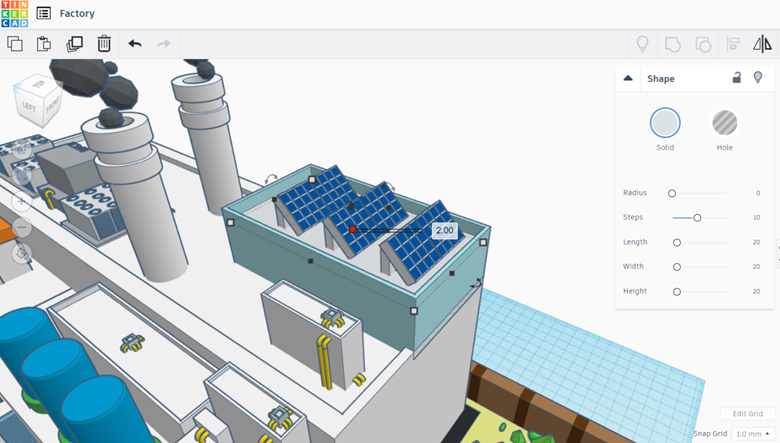Open the designs list icon
Screen dimensions: 780x443
point(44,13)
